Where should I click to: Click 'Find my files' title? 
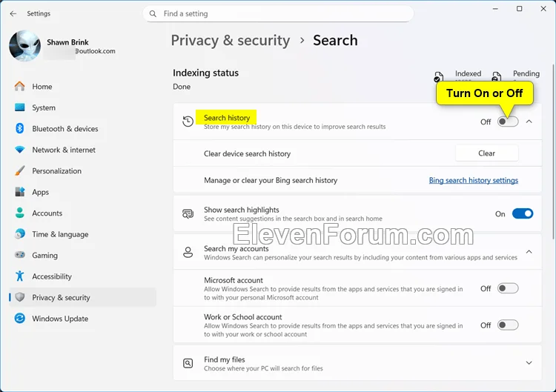click(225, 359)
